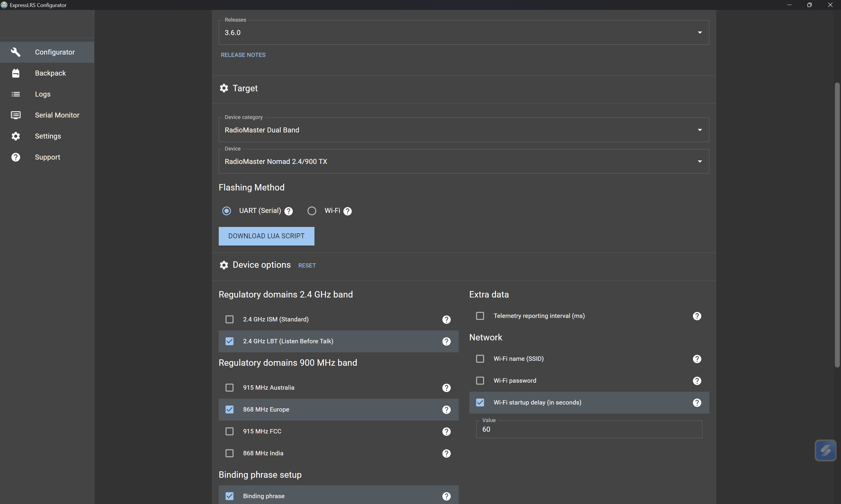Select the Wi-Fi flashing method radio button

tap(312, 211)
